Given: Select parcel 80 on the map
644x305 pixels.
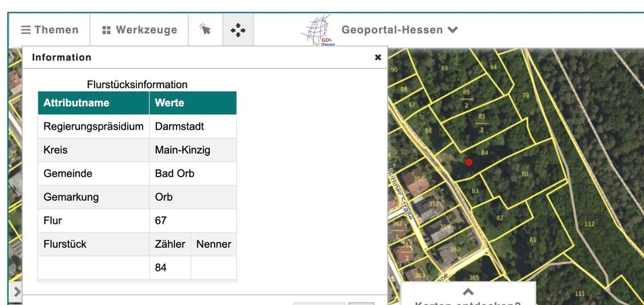Looking at the screenshot, I should coord(525,174).
